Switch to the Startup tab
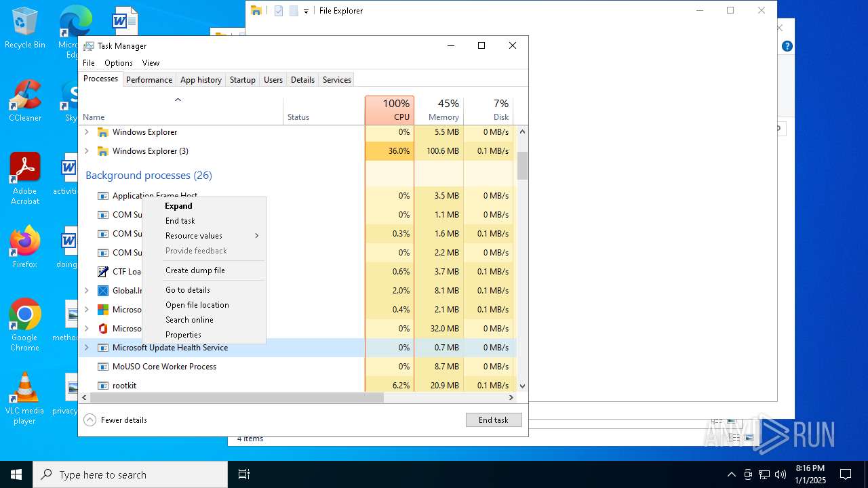 [x=242, y=80]
